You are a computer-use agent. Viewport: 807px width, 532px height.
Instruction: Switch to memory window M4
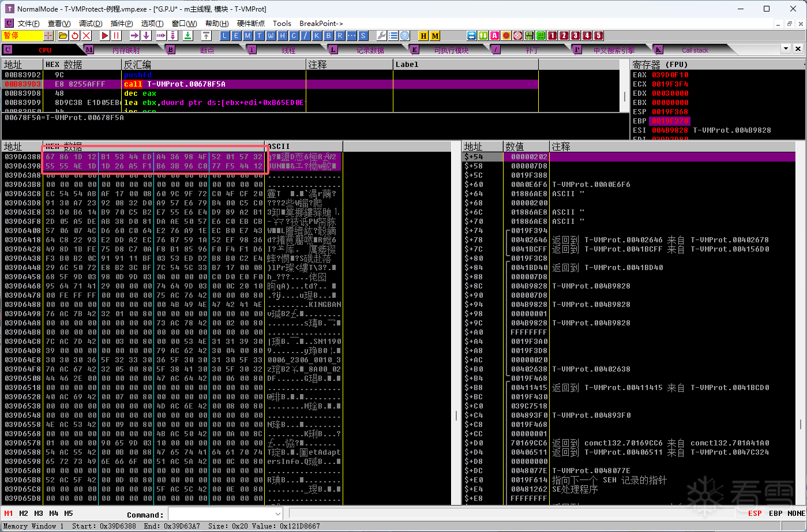click(x=54, y=513)
